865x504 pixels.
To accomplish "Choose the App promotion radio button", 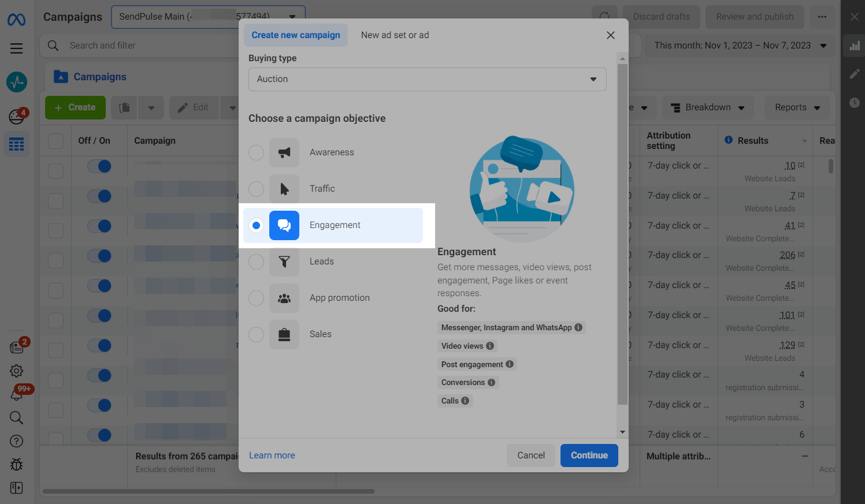I will (x=256, y=298).
